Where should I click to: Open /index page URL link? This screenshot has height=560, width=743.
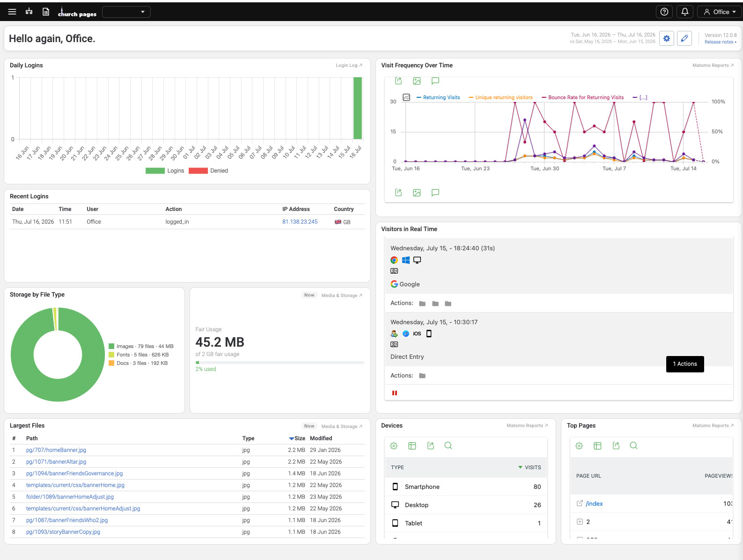594,503
